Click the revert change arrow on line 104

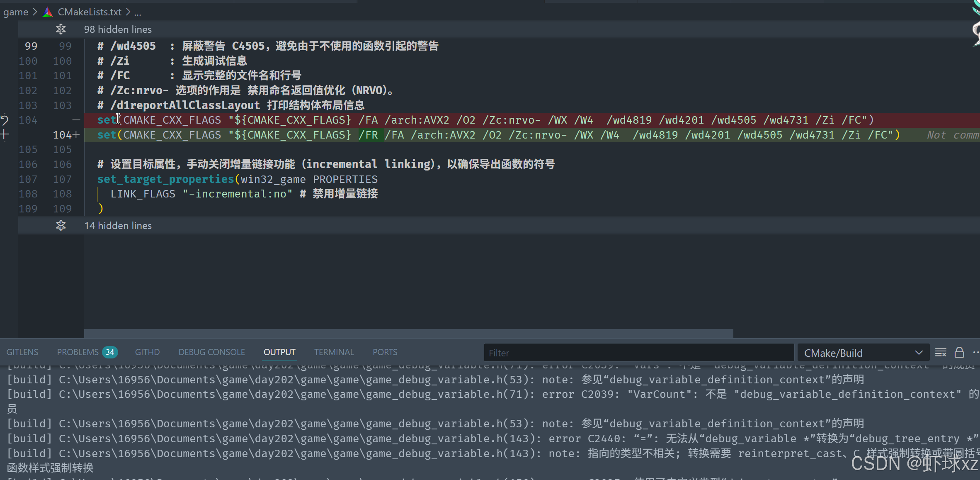5,120
